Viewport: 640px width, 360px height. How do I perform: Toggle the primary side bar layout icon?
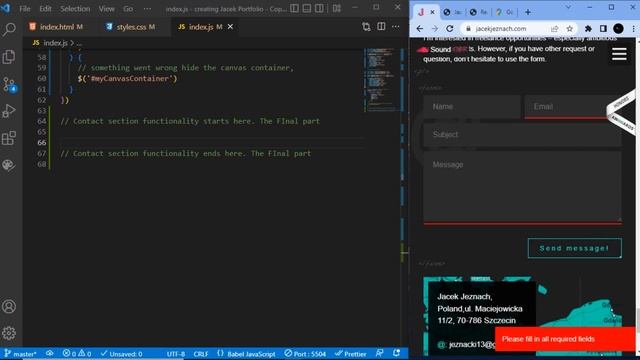point(294,8)
